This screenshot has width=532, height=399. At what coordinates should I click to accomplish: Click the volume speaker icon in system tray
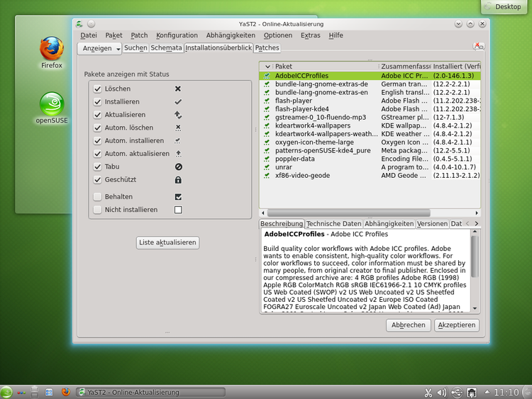click(x=442, y=392)
